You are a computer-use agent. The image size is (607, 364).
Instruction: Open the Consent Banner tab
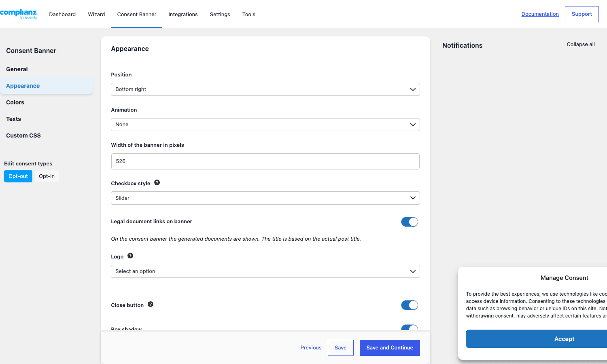[137, 14]
